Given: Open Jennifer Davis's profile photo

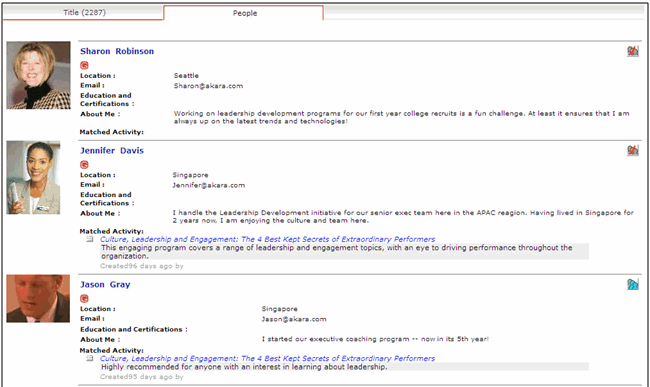Looking at the screenshot, I should pyautogui.click(x=33, y=177).
